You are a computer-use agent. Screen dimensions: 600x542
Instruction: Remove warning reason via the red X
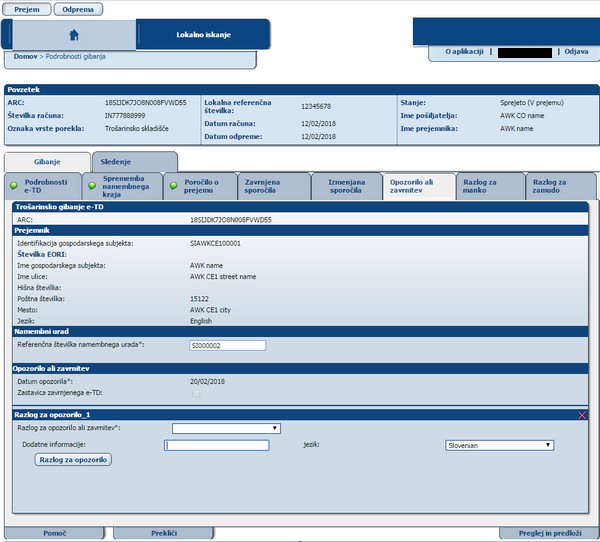[582, 415]
